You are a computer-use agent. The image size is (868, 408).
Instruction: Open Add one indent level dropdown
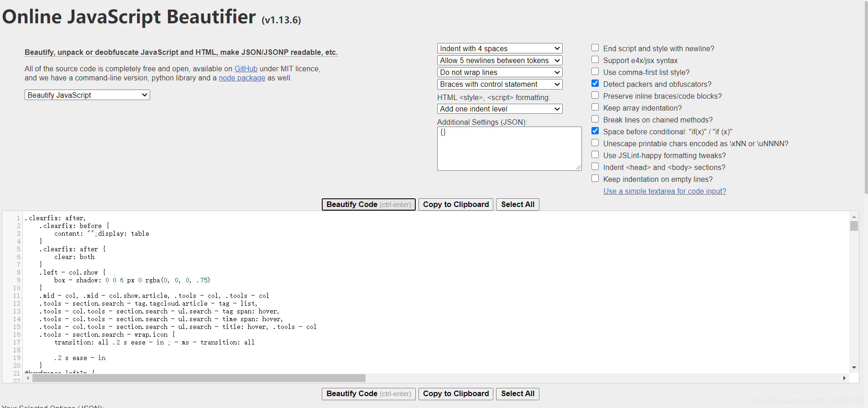[x=500, y=109]
